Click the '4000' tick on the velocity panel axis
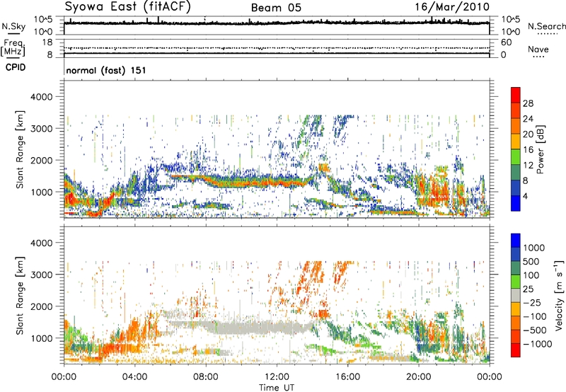Viewport: 566px width, 392px height. pos(41,243)
